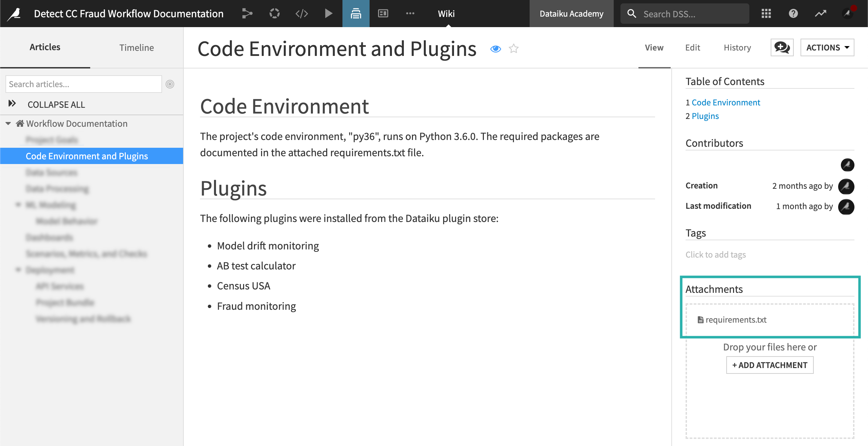Open the dashboards panel icon

(382, 13)
